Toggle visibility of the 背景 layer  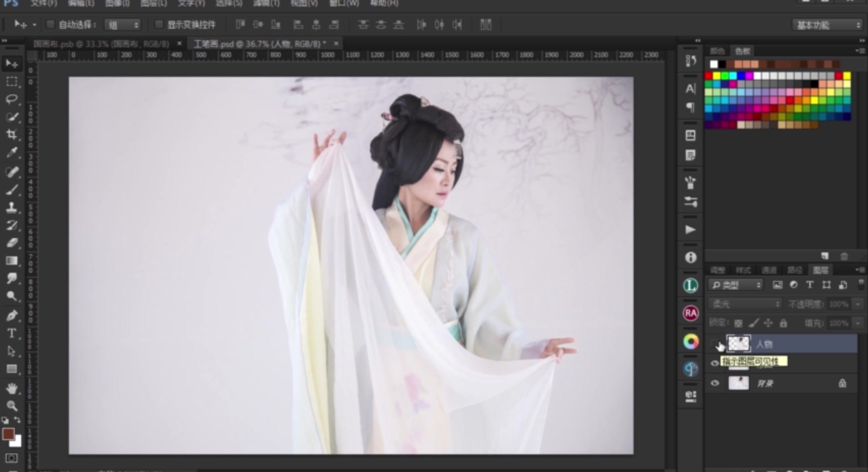(716, 383)
